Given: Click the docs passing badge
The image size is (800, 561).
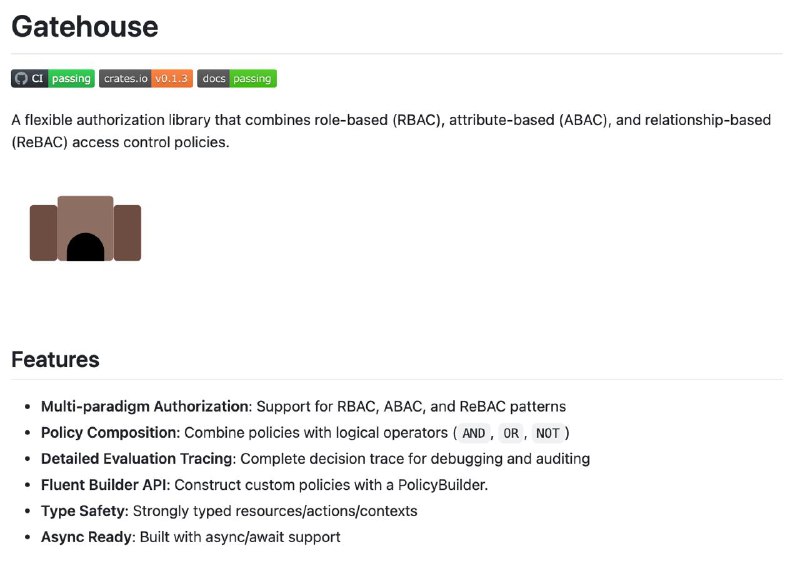Looking at the screenshot, I should tap(237, 79).
